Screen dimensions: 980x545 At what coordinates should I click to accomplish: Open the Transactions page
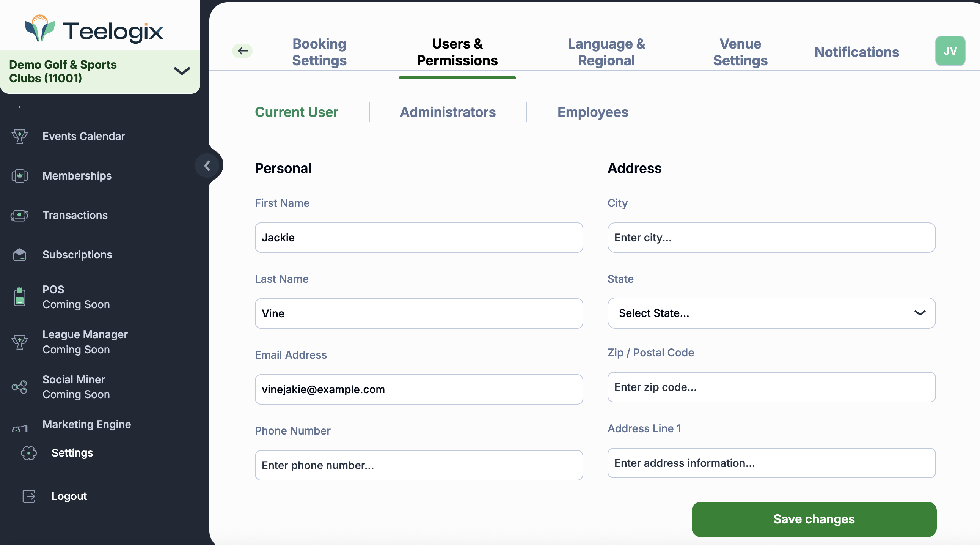click(x=75, y=216)
